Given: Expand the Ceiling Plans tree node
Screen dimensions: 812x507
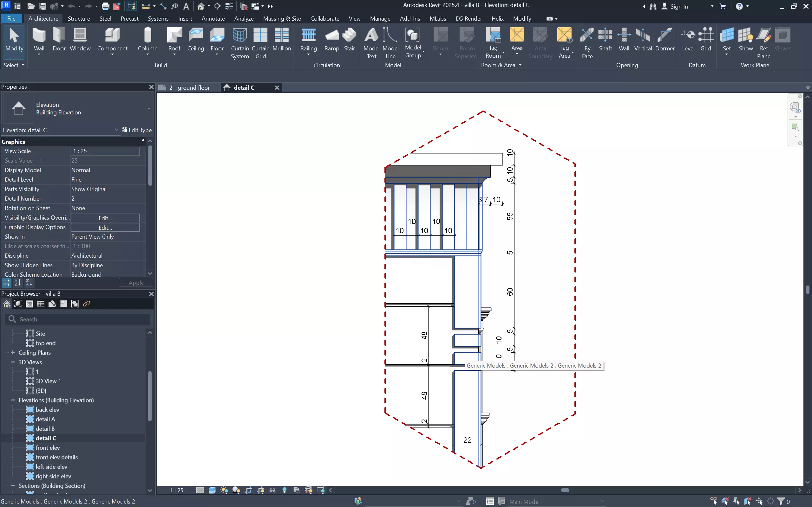Looking at the screenshot, I should (x=13, y=352).
